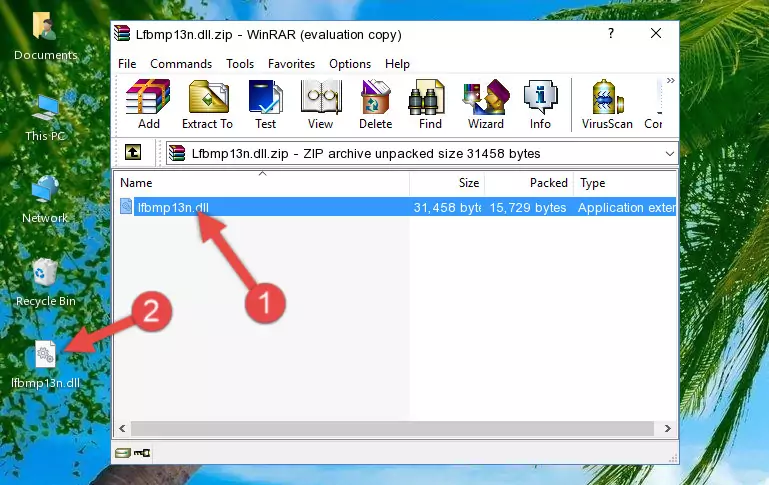
Task: Expand the hidden toolbar items chevron
Action: (670, 80)
